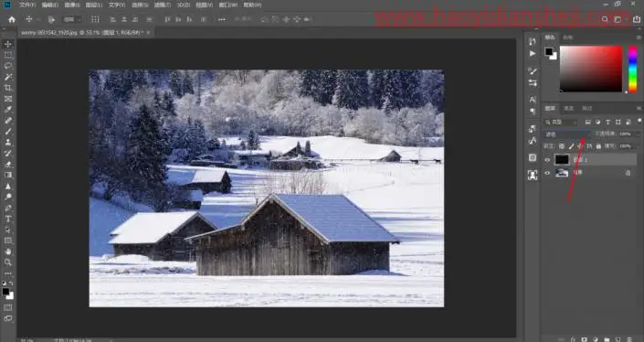The height and width of the screenshot is (342, 644).
Task: Toggle adjustment layer filter icon
Action: (x=598, y=123)
